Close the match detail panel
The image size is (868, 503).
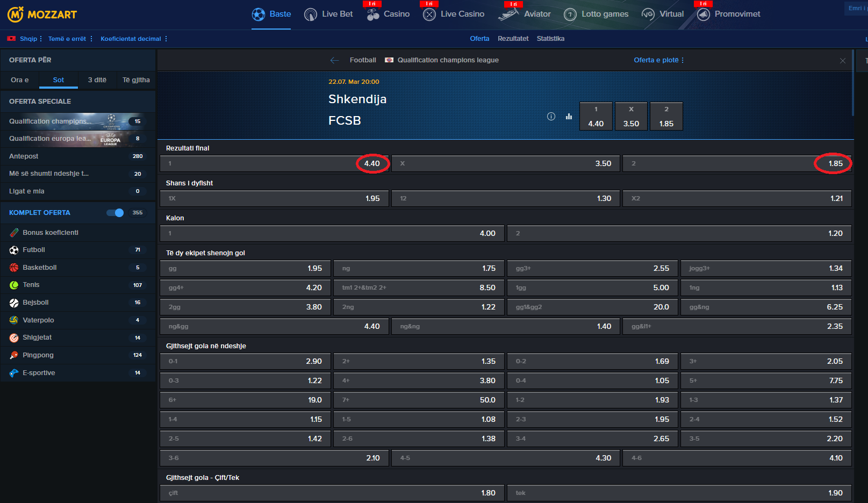(843, 61)
